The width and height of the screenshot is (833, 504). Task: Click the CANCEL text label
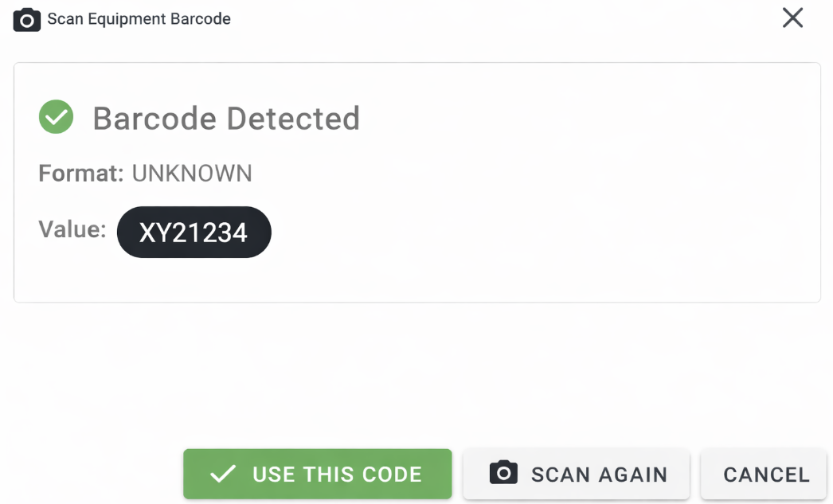tap(766, 475)
